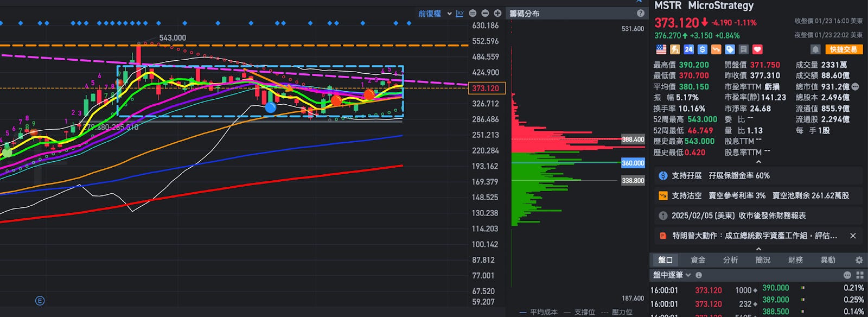
Task: Click the 360.000 blue price label
Action: tap(633, 163)
